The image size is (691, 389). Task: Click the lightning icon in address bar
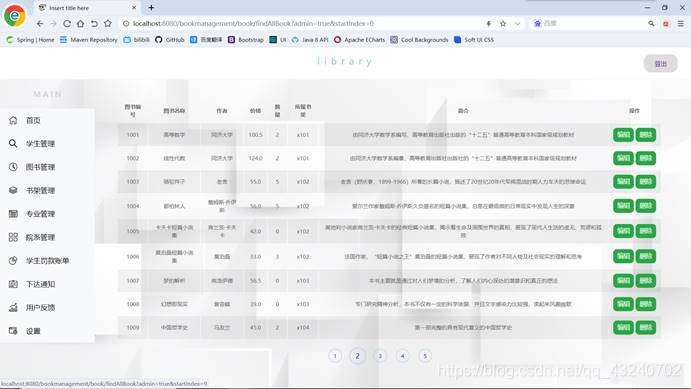[489, 23]
